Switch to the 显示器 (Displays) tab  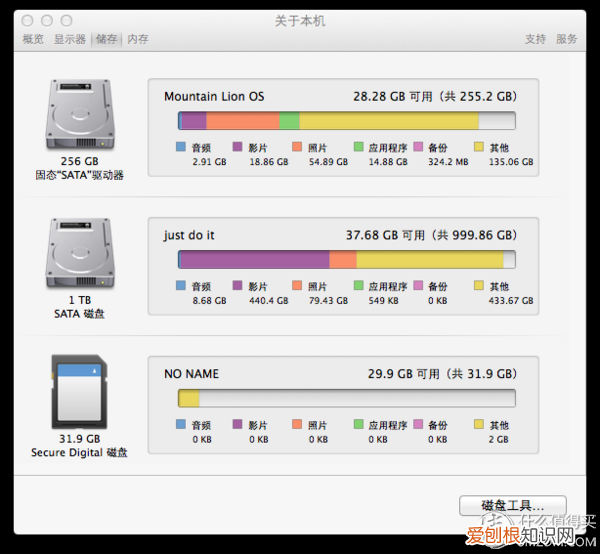(x=70, y=39)
